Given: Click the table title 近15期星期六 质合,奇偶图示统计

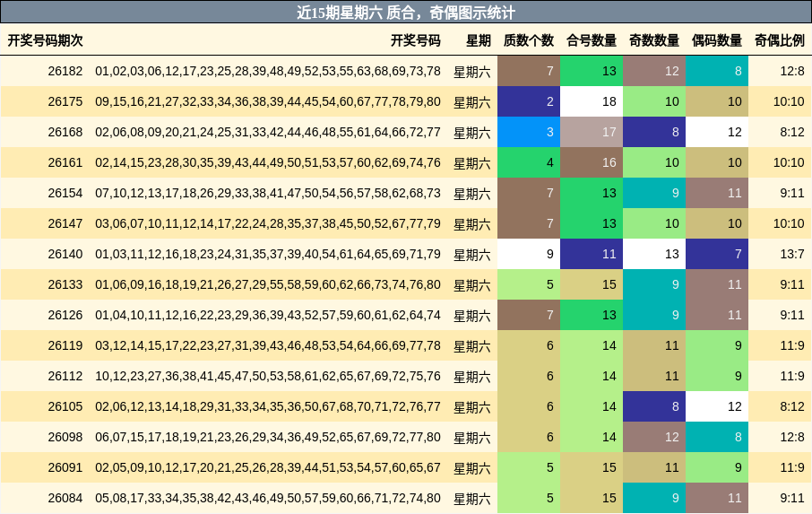Looking at the screenshot, I should click(405, 13).
